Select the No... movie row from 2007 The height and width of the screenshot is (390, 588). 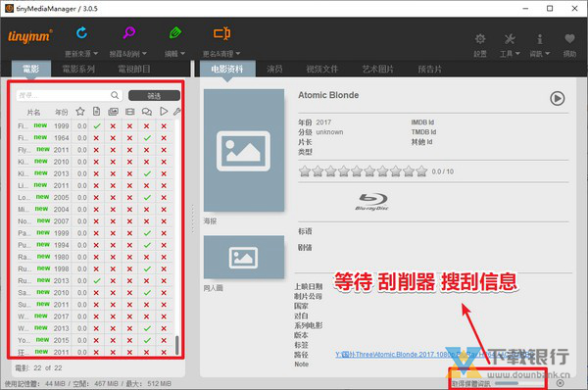tap(95, 221)
